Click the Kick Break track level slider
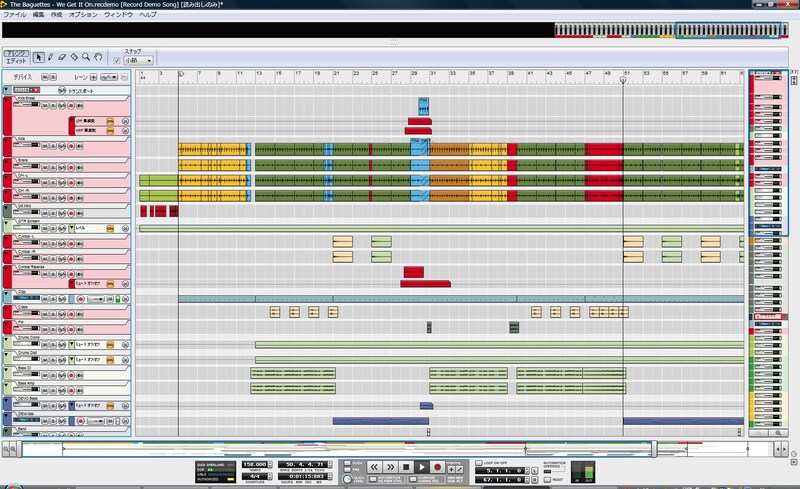 (x=26, y=104)
